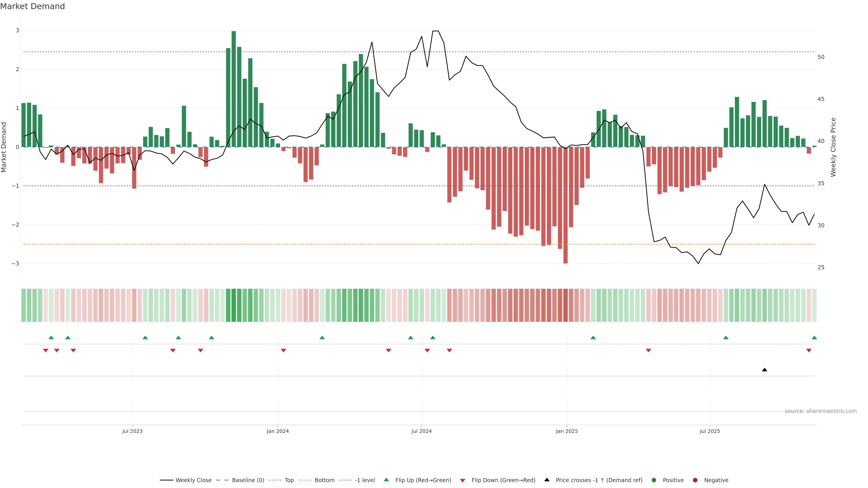Image resolution: width=868 pixels, height=488 pixels.
Task: Click the darkest red heatmap cell
Action: [565, 305]
